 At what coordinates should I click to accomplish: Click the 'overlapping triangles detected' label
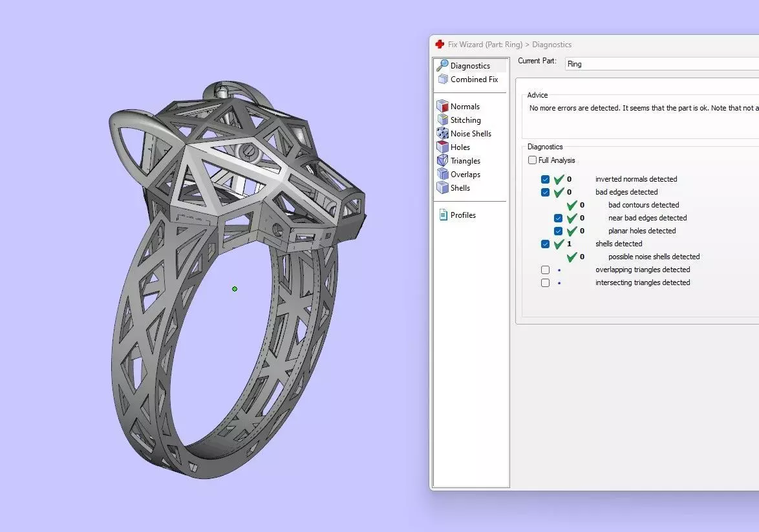pyautogui.click(x=643, y=270)
